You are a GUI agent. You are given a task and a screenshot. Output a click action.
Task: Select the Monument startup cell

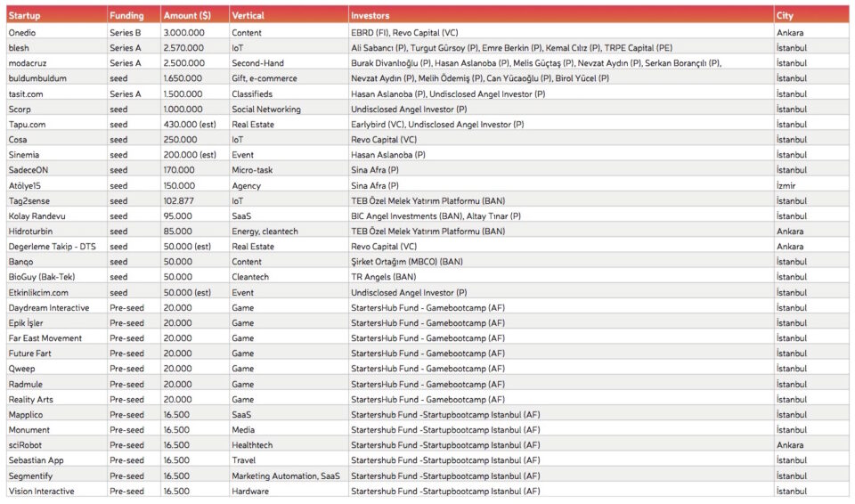click(x=57, y=430)
